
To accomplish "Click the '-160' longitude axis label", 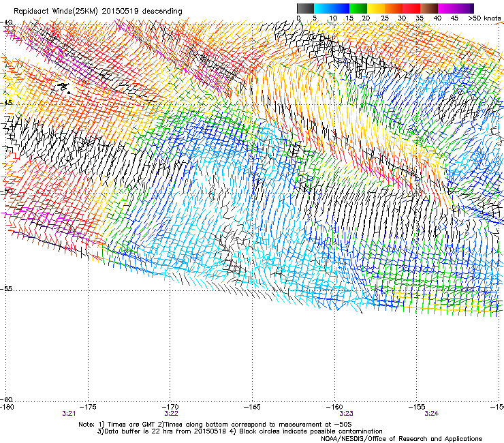I will tap(334, 407).
